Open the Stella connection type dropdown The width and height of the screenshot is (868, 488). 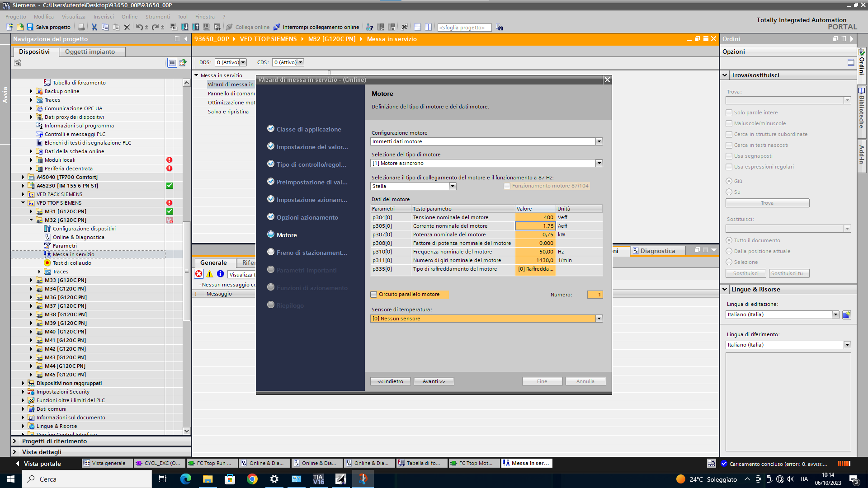click(453, 186)
